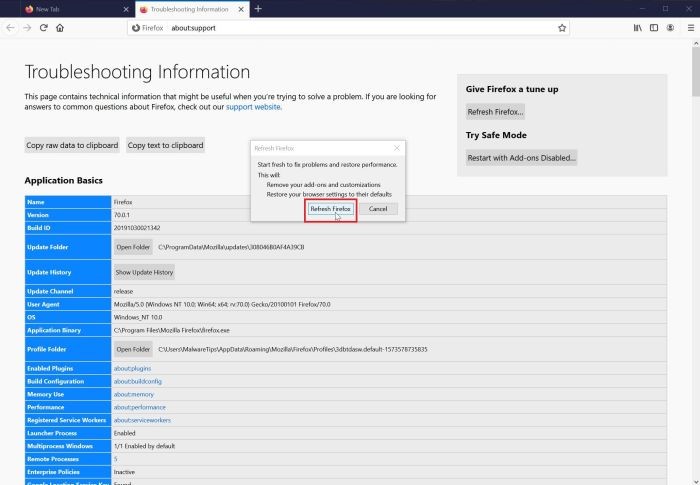The width and height of the screenshot is (700, 485).
Task: Bookmark this page with the star icon
Action: [x=562, y=28]
